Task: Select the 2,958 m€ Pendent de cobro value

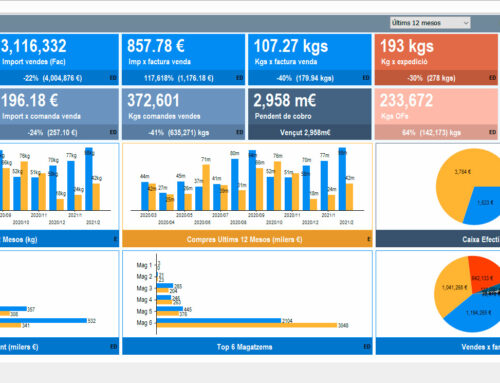Action: (284, 100)
